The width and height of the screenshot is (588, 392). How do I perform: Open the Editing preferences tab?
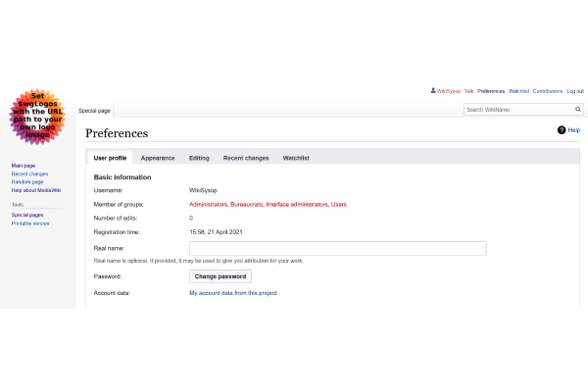(x=199, y=157)
